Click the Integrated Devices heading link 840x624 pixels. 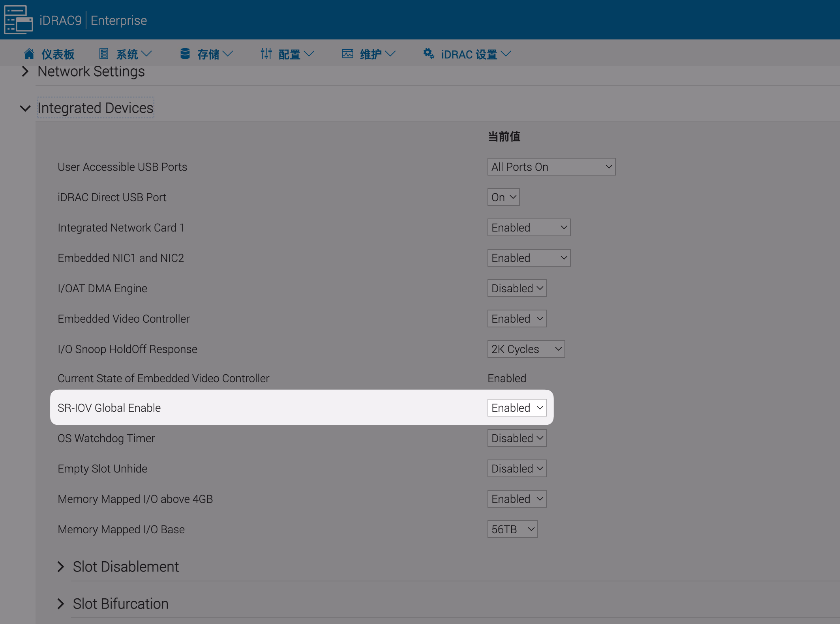coord(95,108)
